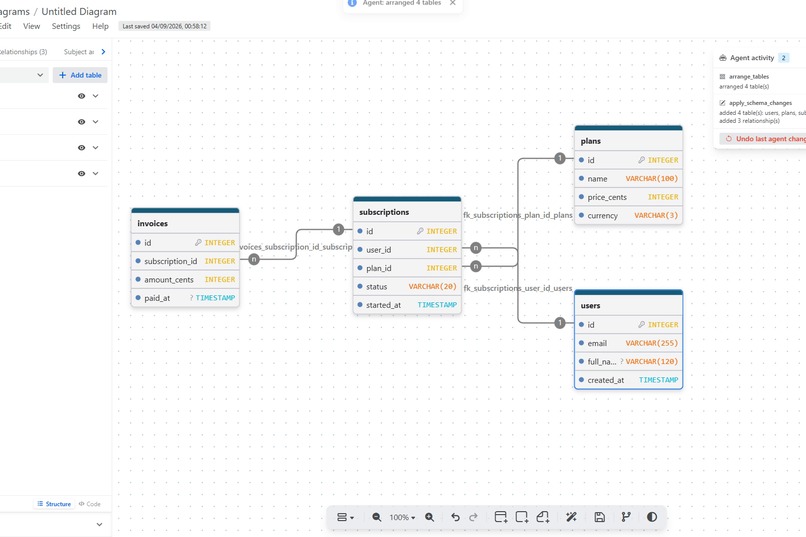Open the Settings menu
The height and width of the screenshot is (537, 806).
coord(66,26)
